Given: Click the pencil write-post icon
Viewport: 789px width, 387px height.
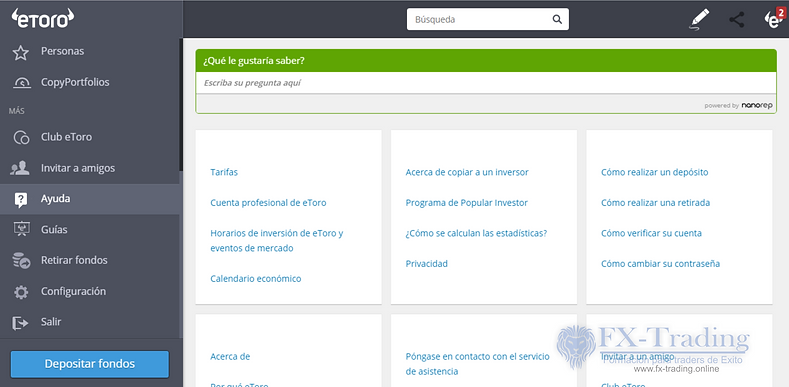Looking at the screenshot, I should pos(699,19).
